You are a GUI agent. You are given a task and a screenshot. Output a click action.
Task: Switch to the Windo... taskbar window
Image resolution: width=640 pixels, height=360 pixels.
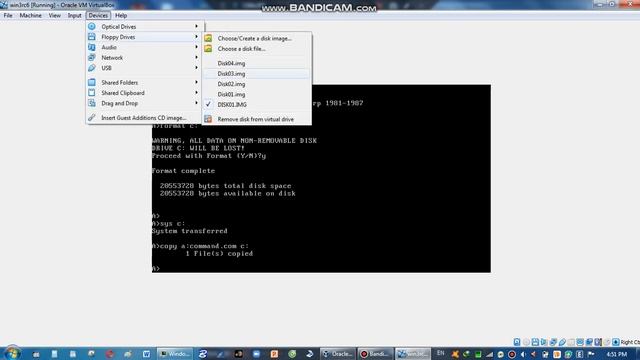click(x=175, y=354)
